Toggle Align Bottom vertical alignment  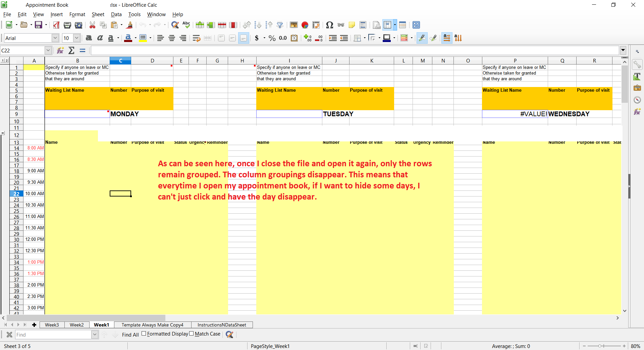coord(244,38)
